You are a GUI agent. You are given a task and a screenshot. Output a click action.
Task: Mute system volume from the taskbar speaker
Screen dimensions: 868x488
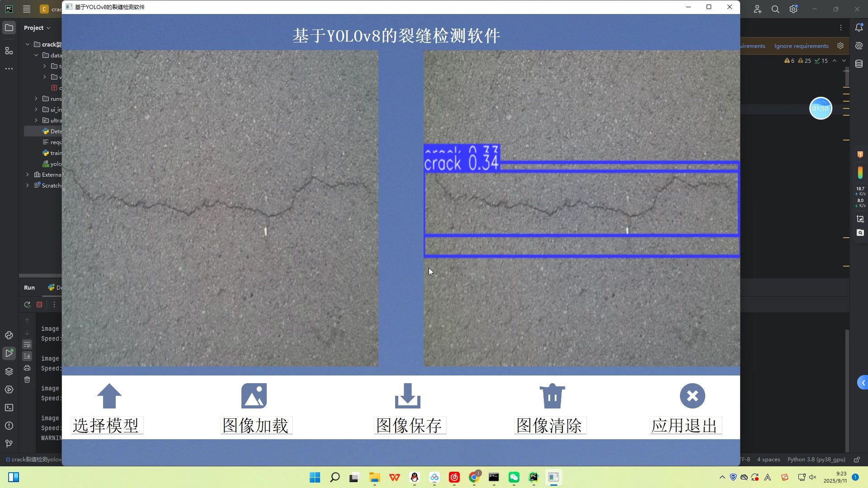point(812,477)
